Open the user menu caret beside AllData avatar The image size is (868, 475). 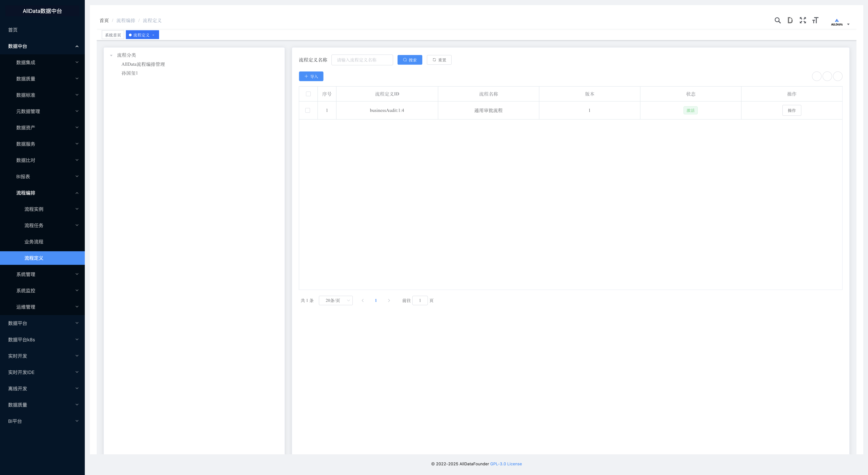pos(848,24)
